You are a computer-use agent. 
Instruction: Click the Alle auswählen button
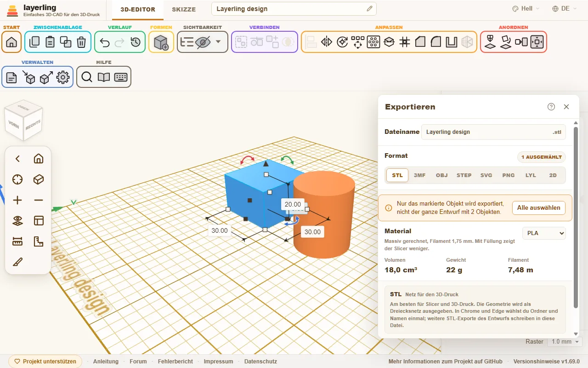coord(539,208)
